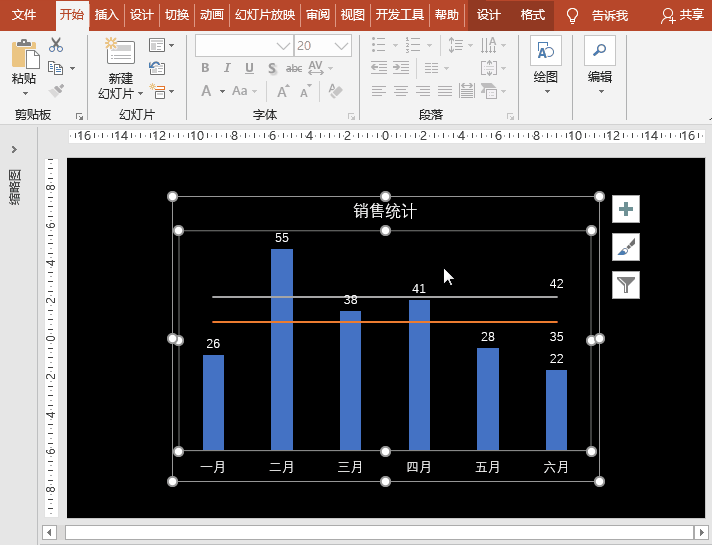The height and width of the screenshot is (545, 712).
Task: Switch to the 审阅 tab
Action: tap(318, 15)
